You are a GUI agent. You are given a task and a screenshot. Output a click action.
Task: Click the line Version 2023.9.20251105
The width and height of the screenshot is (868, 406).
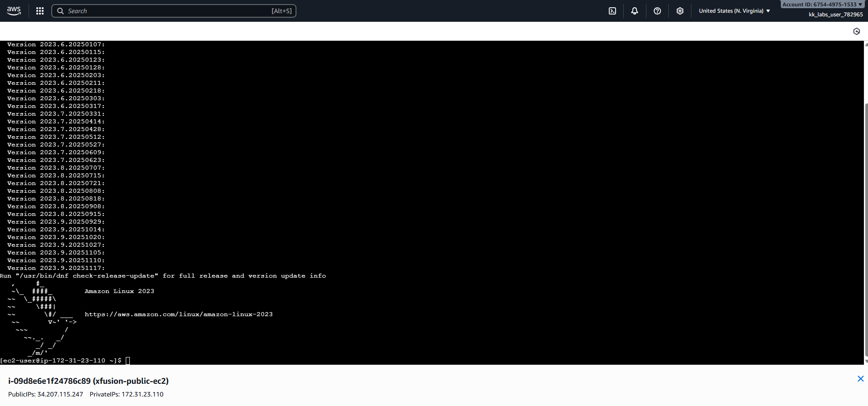tap(56, 253)
